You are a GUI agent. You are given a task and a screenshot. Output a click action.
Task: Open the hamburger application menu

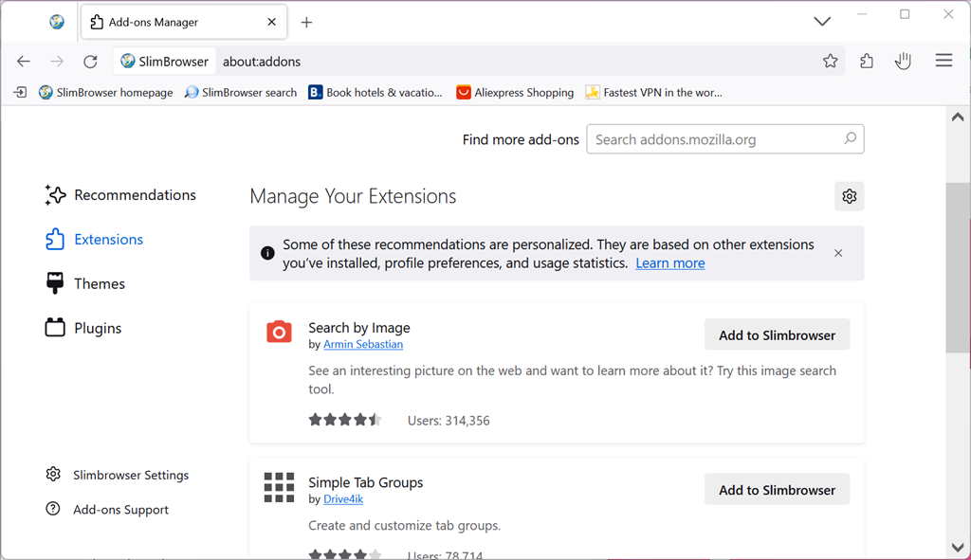[944, 61]
